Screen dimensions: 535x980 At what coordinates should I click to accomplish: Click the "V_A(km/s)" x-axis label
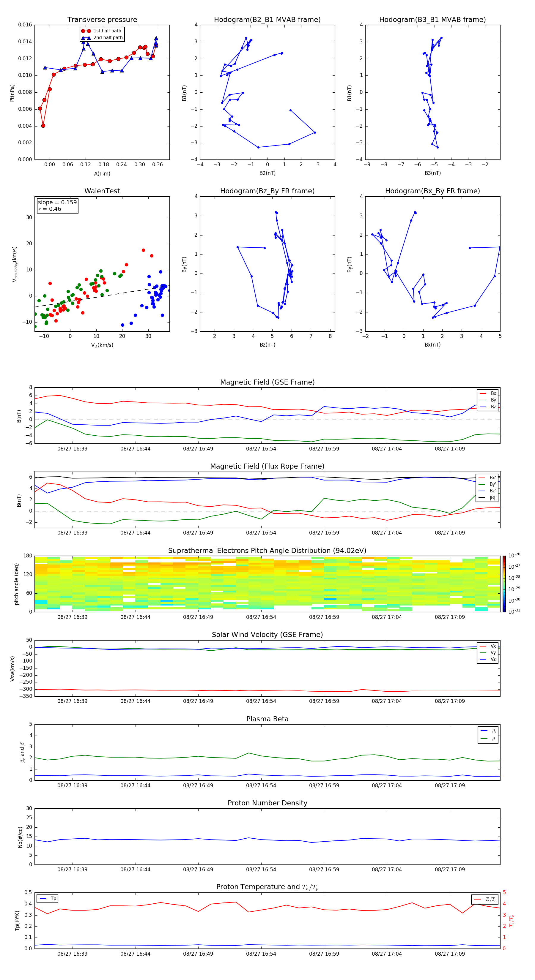(102, 345)
